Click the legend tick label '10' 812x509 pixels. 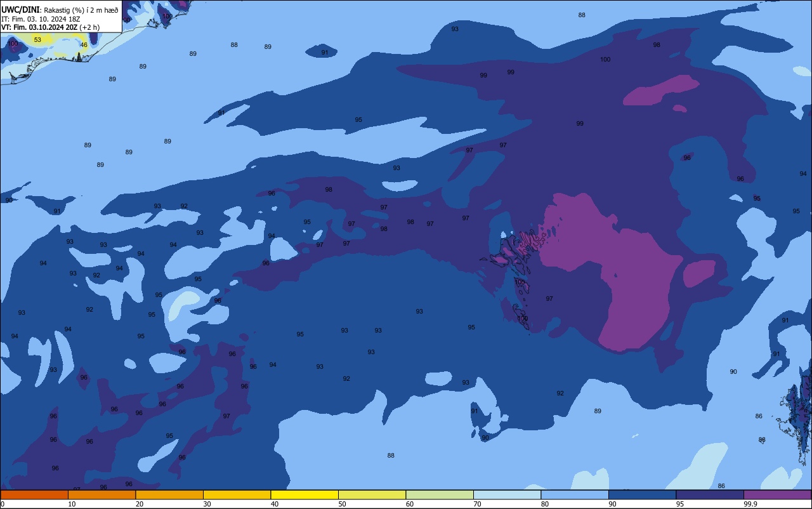point(72,504)
